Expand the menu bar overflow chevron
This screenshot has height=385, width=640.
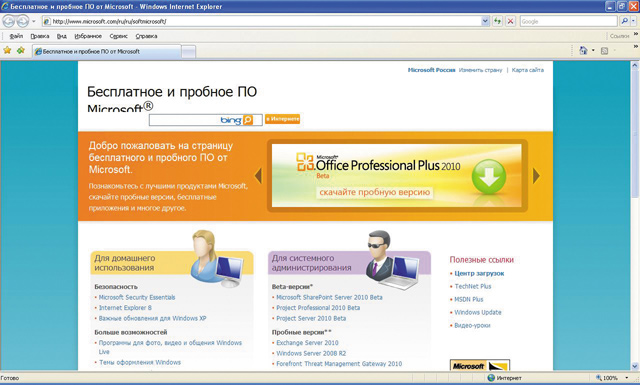(x=635, y=34)
